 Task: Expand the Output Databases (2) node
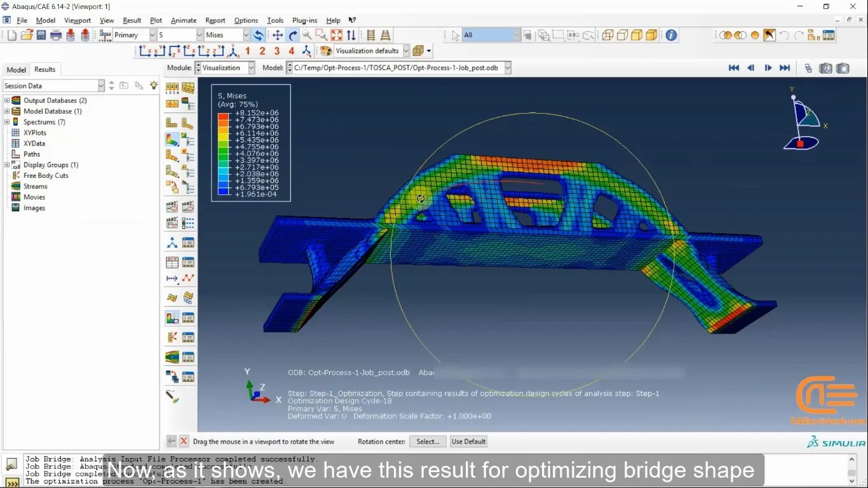coord(7,100)
